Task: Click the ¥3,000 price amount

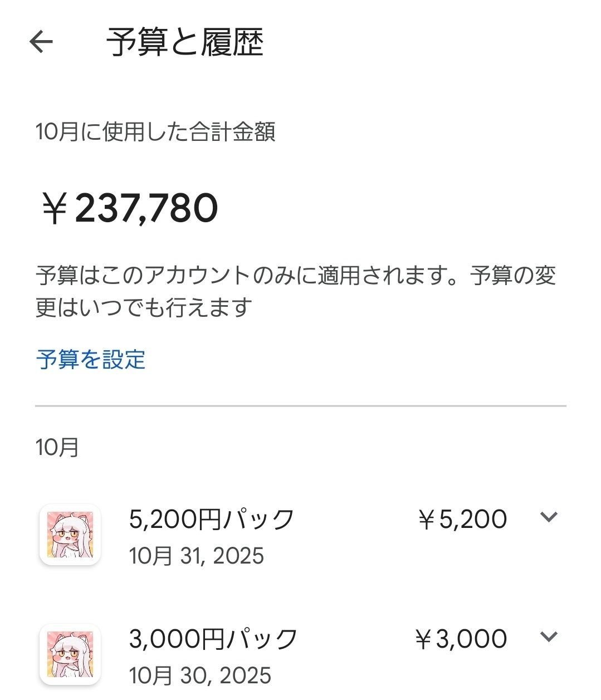Action: click(x=461, y=639)
